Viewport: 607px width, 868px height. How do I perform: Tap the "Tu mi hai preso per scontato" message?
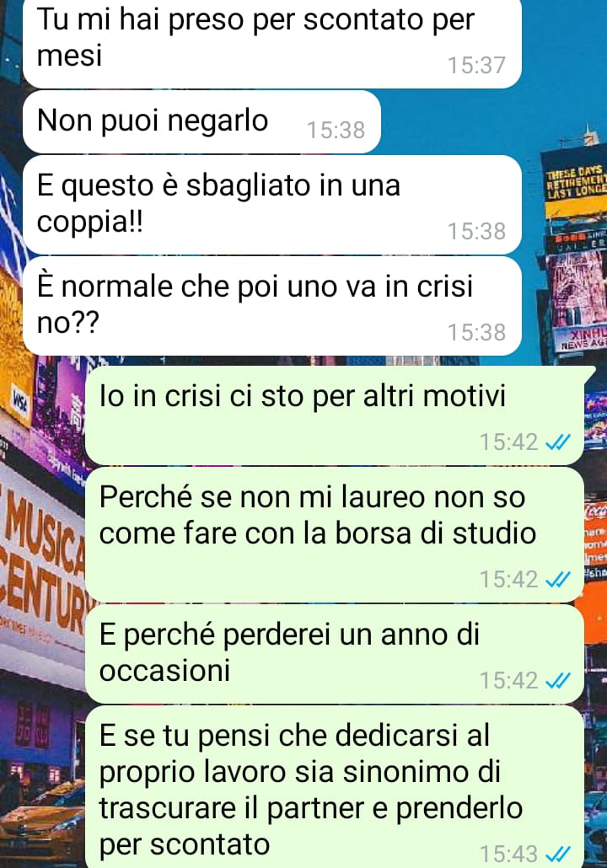pos(272,41)
